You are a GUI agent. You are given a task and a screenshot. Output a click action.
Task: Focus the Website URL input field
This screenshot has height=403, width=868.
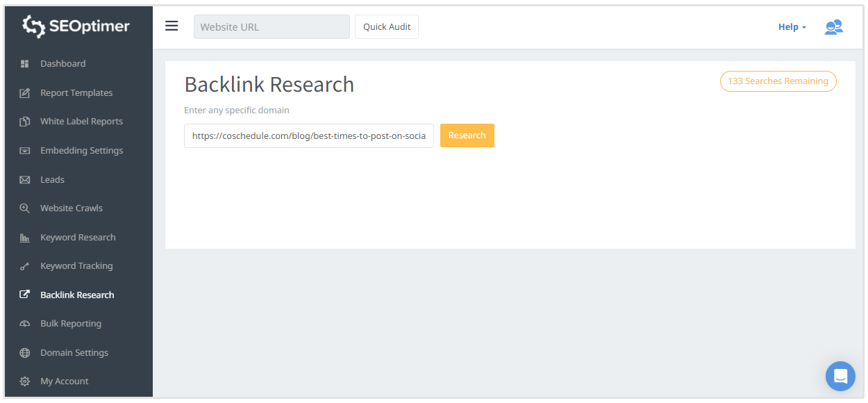[272, 27]
